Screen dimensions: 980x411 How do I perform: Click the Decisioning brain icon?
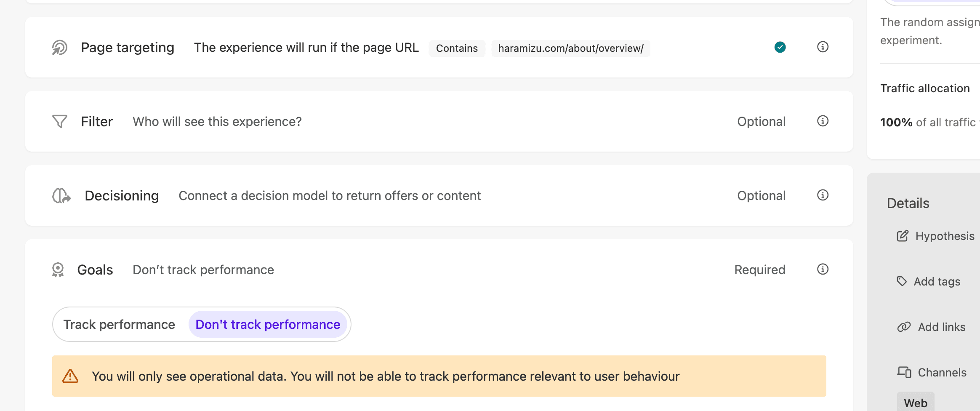coord(61,196)
